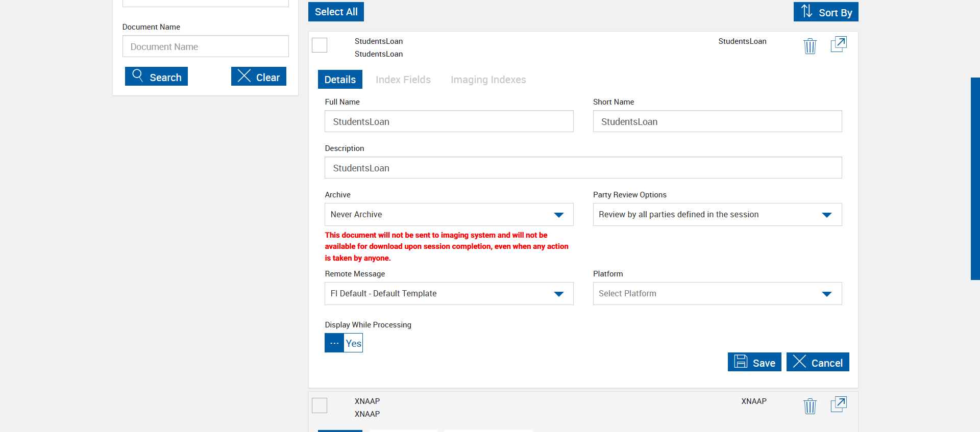Open the Select Platform dropdown
980x432 pixels.
coord(717,294)
